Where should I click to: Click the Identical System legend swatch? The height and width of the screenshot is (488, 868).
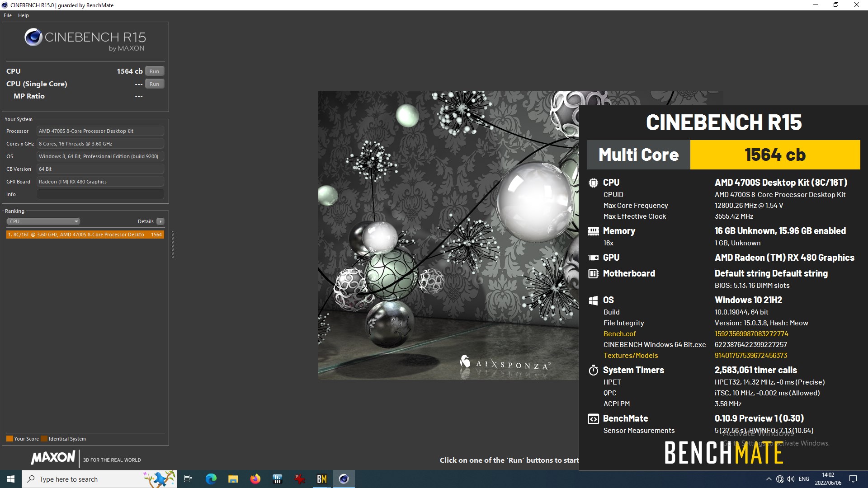pos(44,439)
